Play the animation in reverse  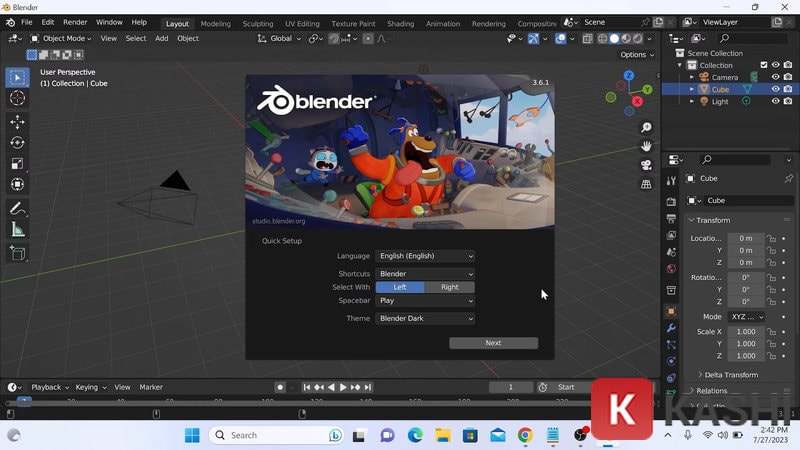coord(331,387)
